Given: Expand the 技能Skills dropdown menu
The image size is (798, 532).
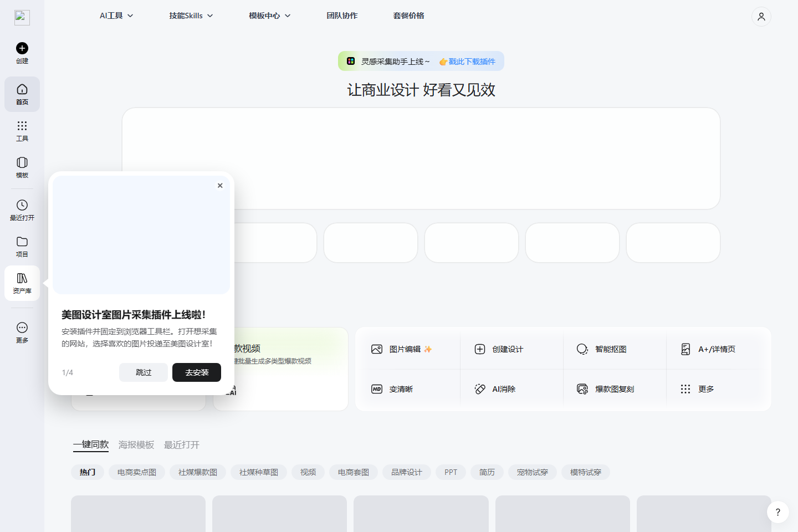Looking at the screenshot, I should (x=191, y=16).
